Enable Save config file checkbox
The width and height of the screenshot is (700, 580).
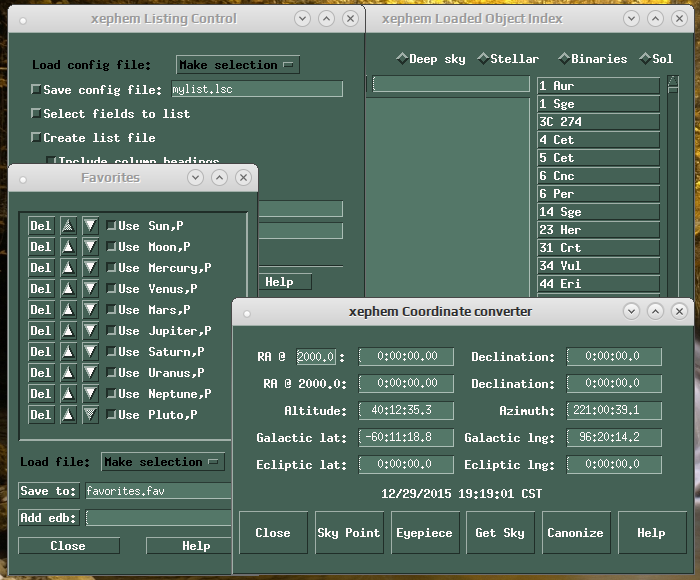[36, 89]
